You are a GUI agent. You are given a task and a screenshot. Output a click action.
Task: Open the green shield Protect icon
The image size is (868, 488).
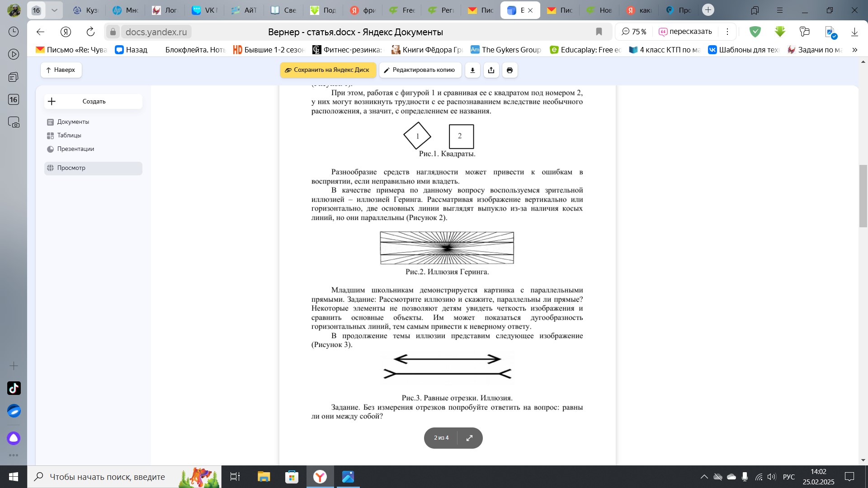coord(755,32)
